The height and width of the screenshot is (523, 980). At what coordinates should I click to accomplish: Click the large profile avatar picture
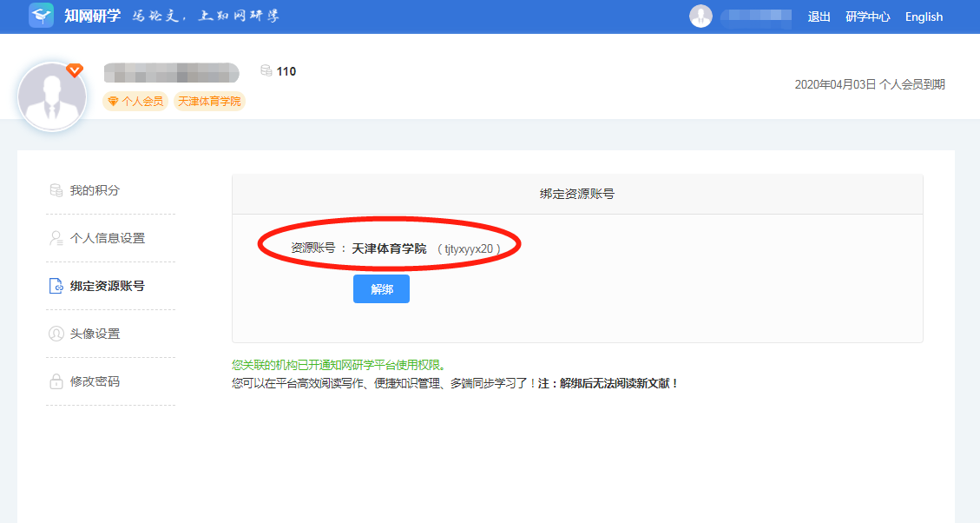click(52, 96)
